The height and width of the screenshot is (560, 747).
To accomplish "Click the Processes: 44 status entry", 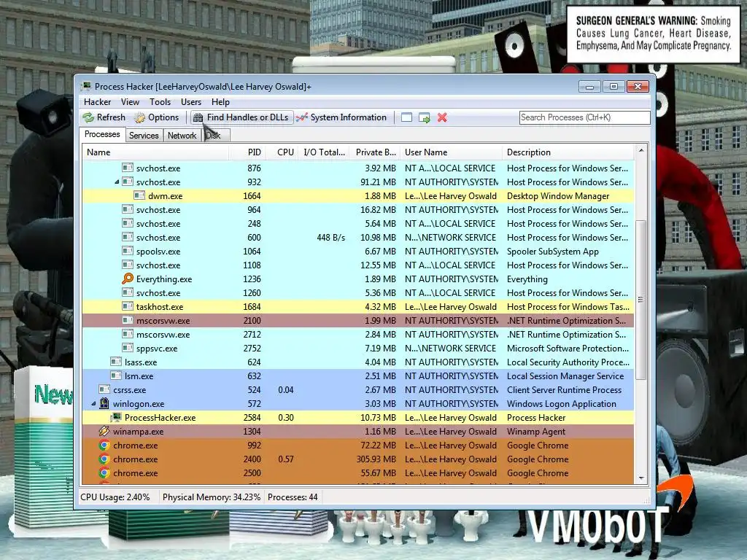I will click(x=293, y=497).
